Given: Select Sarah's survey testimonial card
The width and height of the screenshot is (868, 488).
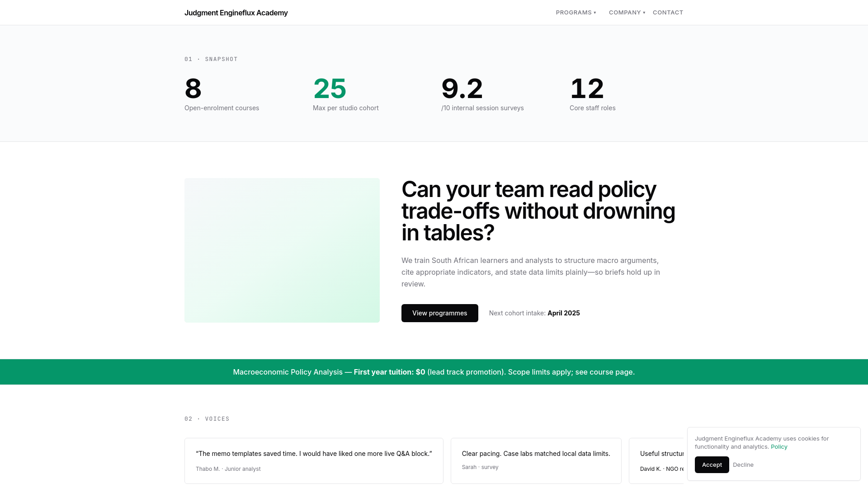Looking at the screenshot, I should (536, 461).
